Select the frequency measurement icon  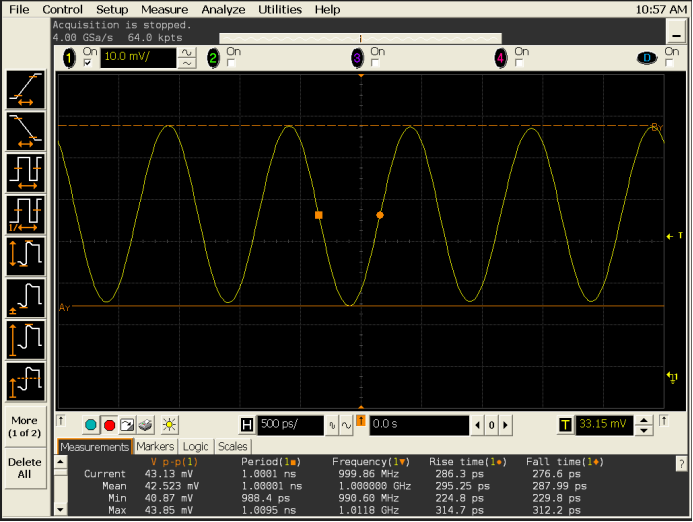26,214
